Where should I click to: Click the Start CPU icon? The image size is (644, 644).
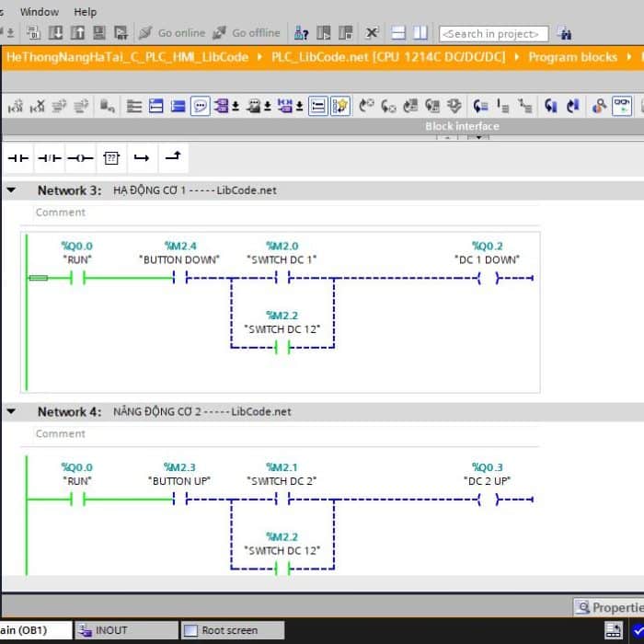click(323, 33)
